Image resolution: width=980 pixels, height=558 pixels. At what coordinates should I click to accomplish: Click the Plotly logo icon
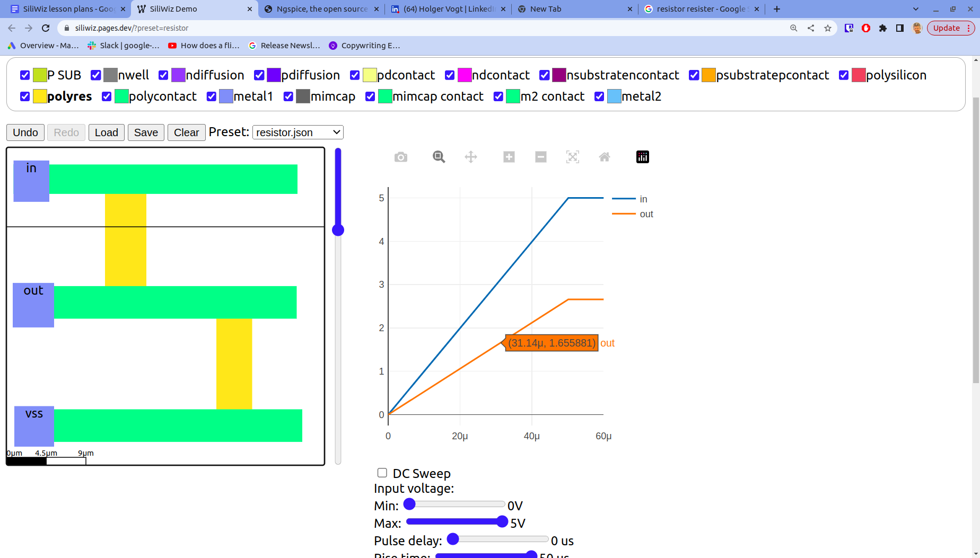click(642, 157)
